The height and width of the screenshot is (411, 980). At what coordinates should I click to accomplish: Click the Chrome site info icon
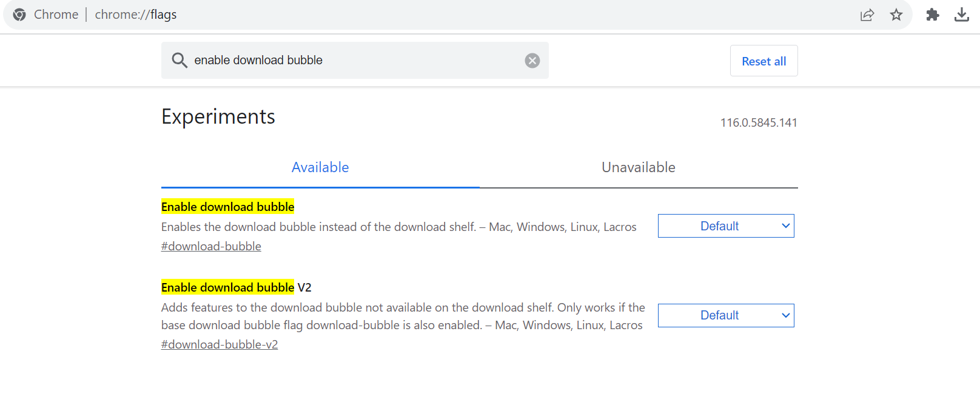pos(19,15)
